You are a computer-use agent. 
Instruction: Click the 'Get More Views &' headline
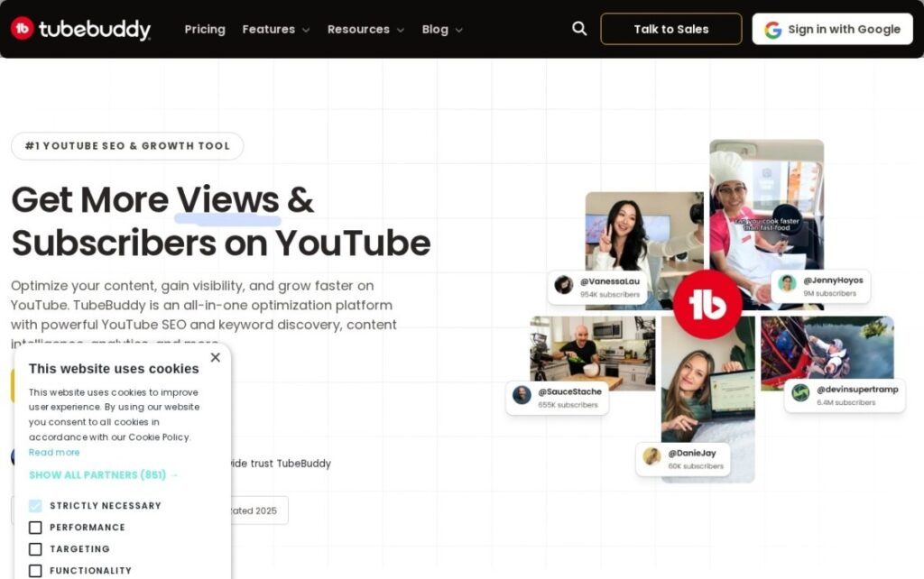tap(162, 199)
